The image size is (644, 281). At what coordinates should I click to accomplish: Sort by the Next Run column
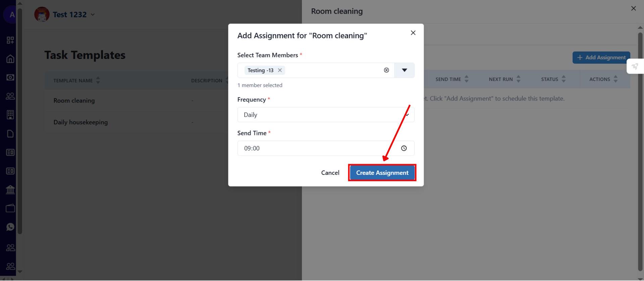tap(504, 79)
